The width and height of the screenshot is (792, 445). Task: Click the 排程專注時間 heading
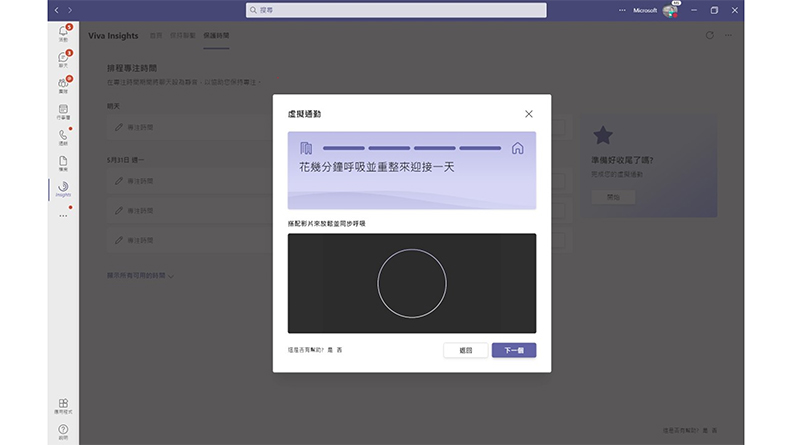(132, 68)
